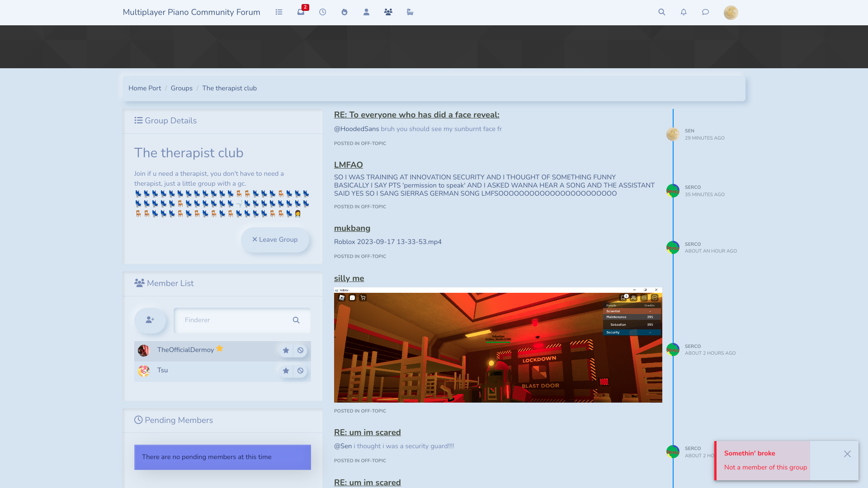
Task: Click POSTED IN OFF-TOPIC under mukbang
Action: 360,257
